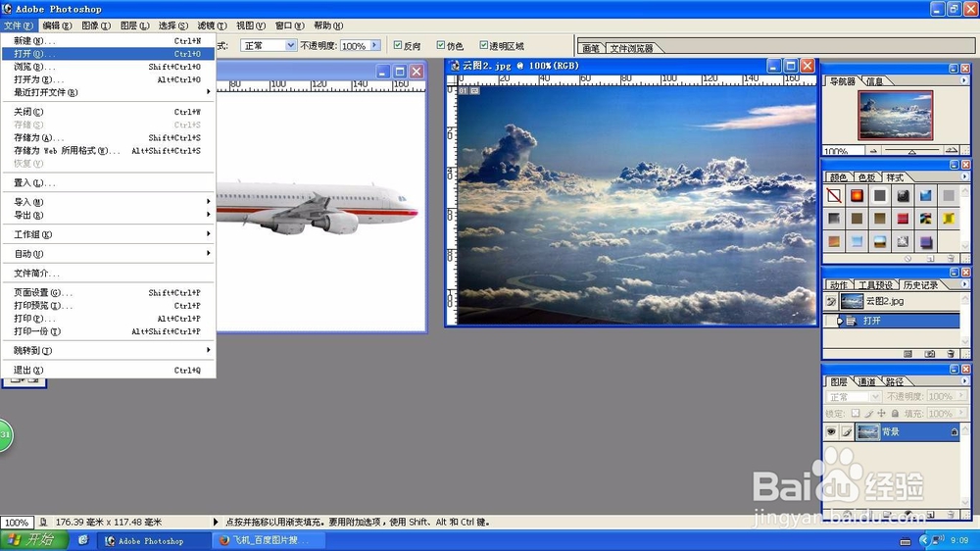
Task: Open History panel flyout menu arrow
Action: (963, 284)
